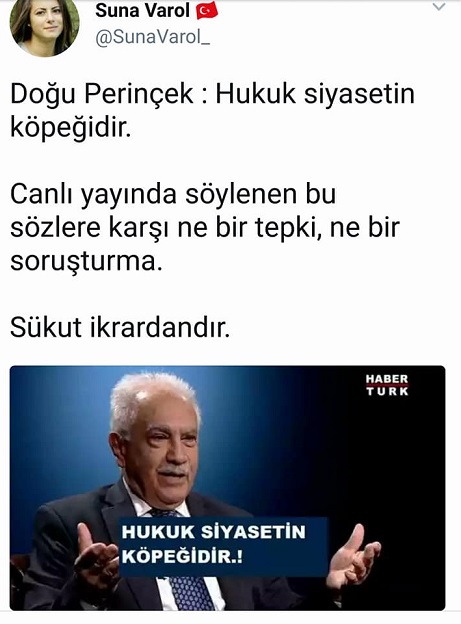The width and height of the screenshot is (461, 624).
Task: Click the word TURK in the channel logo
Action: 387,391
